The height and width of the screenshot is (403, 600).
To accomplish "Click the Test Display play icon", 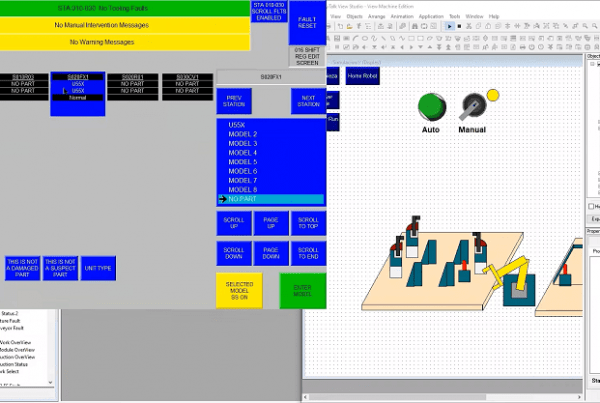I will click(x=449, y=26).
